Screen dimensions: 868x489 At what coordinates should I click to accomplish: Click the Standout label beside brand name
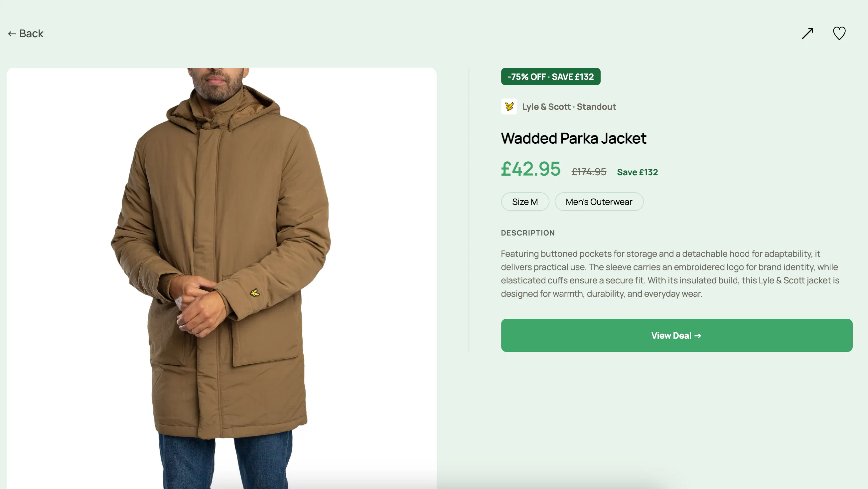[596, 106]
